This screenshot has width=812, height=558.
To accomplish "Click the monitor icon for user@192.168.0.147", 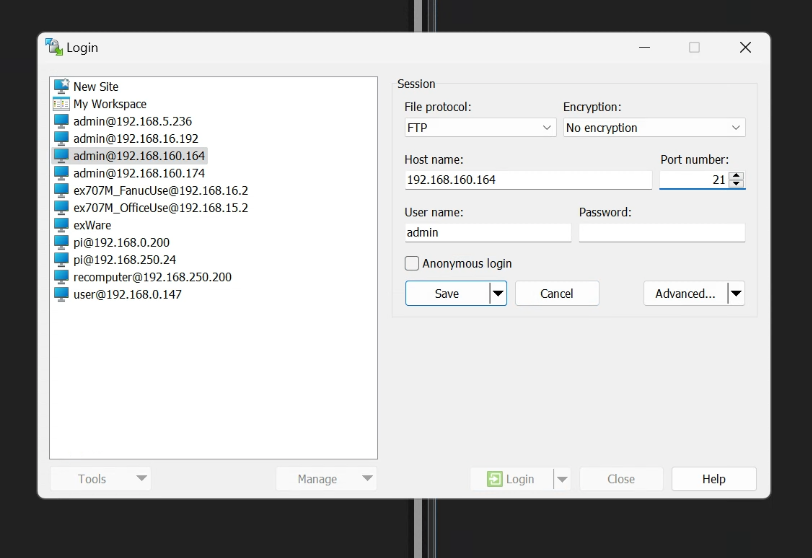I will 61,295.
